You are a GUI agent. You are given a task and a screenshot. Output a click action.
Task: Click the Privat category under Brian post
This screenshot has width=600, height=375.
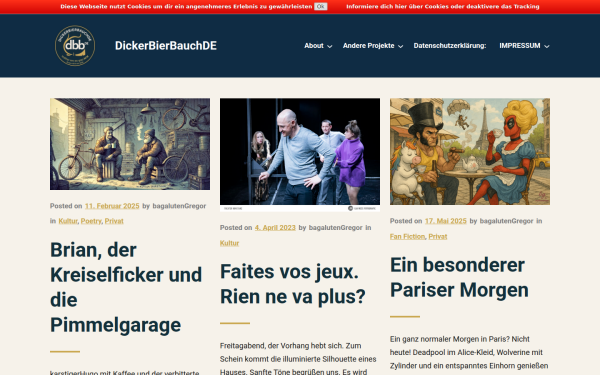click(114, 221)
